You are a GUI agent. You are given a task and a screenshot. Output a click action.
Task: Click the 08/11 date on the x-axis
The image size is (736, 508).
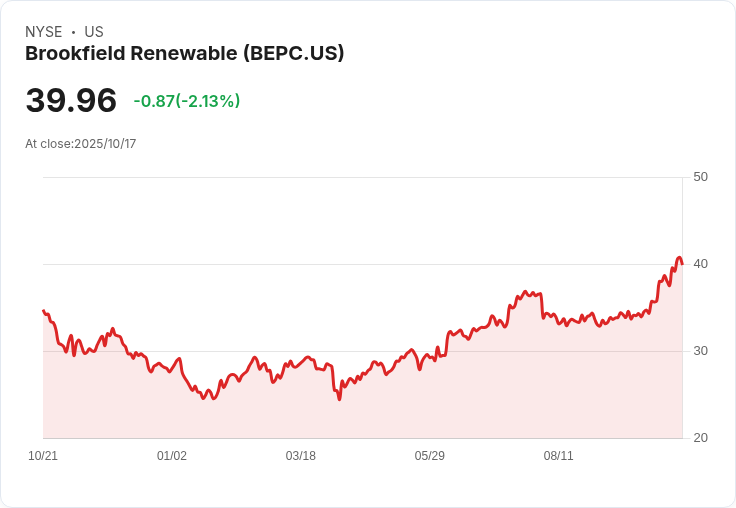point(559,456)
